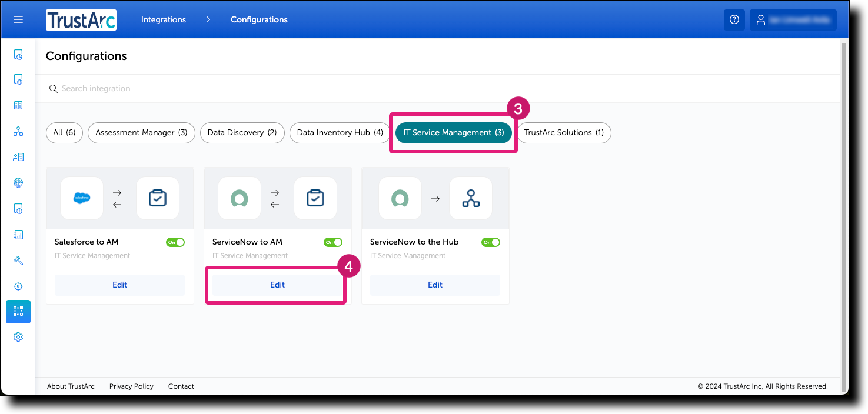Toggle off the Salesforce to AM integration

175,242
